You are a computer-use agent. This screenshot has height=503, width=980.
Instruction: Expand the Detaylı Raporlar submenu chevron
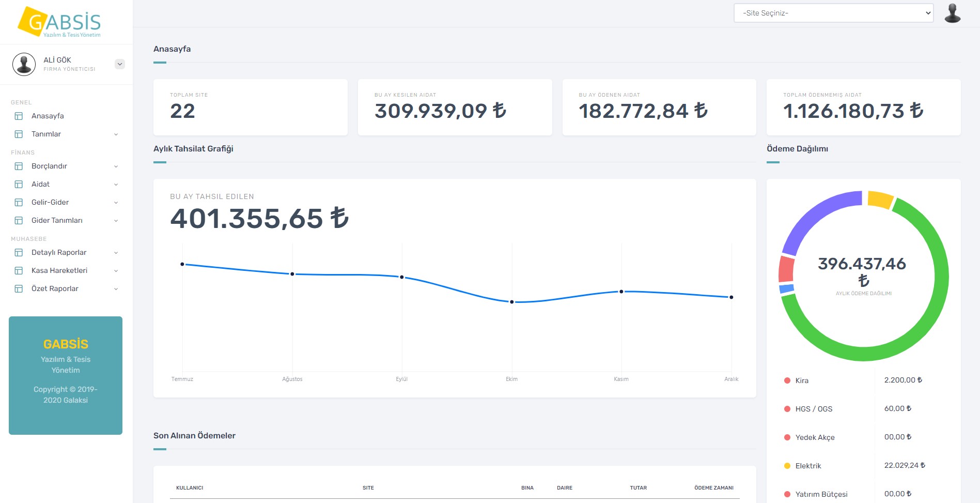(x=116, y=253)
